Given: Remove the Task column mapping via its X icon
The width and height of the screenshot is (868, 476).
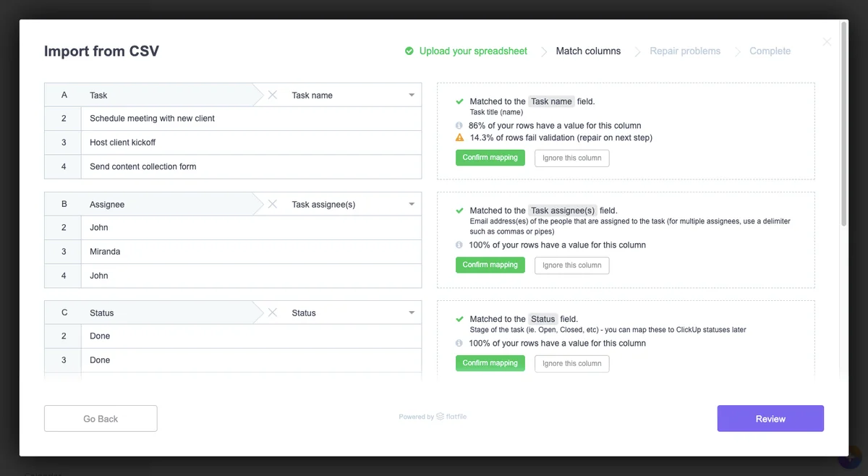Looking at the screenshot, I should point(272,94).
